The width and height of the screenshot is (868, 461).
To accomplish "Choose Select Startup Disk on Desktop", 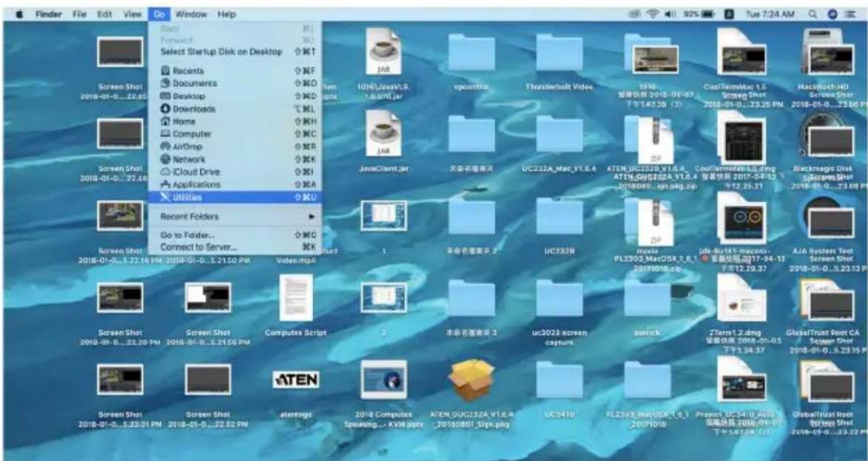I will click(x=234, y=52).
